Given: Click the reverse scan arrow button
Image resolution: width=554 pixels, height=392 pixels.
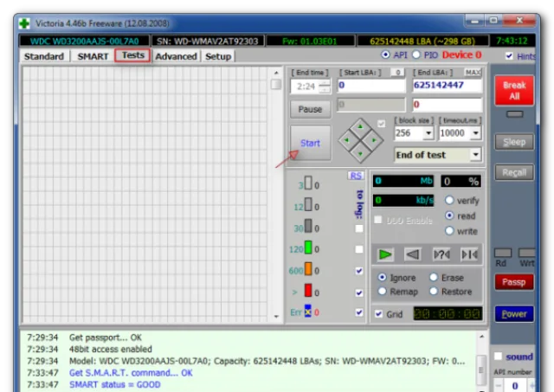Looking at the screenshot, I should tap(412, 254).
